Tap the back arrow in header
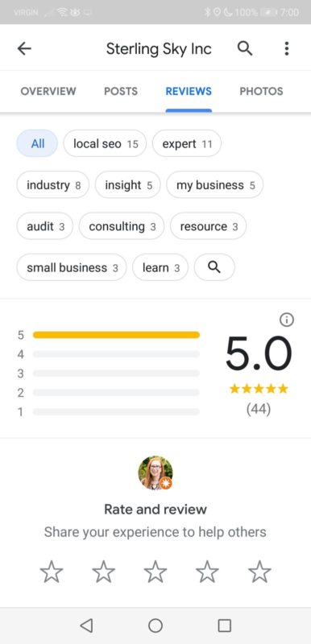The image size is (311, 644). click(24, 49)
